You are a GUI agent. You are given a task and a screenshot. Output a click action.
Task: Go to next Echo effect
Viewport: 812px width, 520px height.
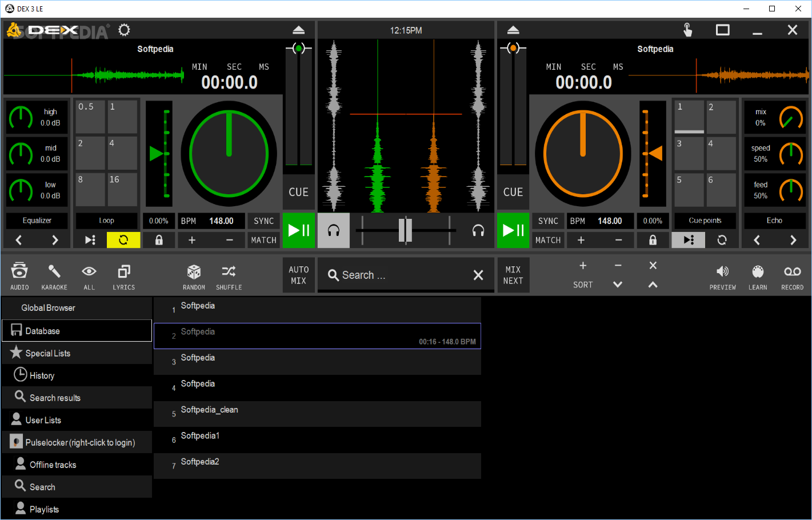pyautogui.click(x=793, y=240)
